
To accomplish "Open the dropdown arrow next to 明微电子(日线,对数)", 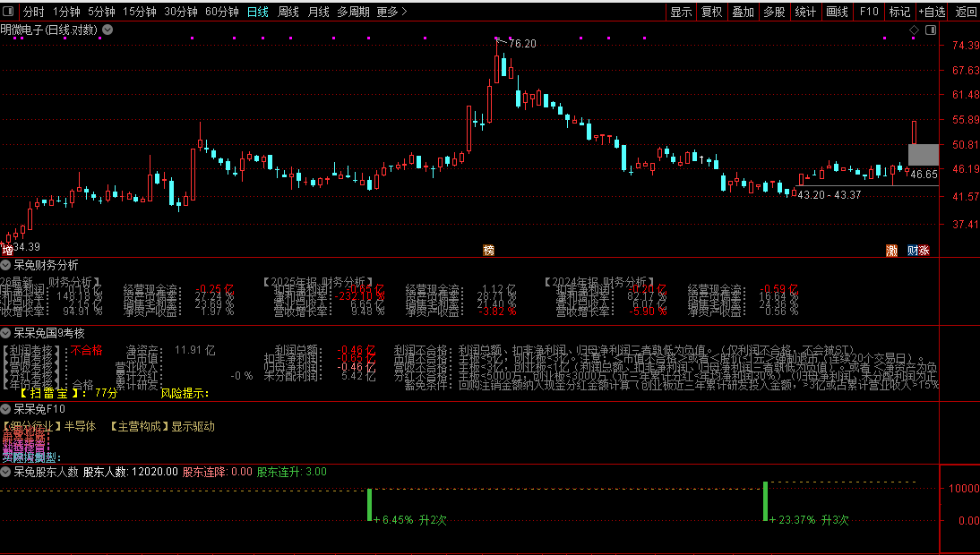I will click(107, 30).
